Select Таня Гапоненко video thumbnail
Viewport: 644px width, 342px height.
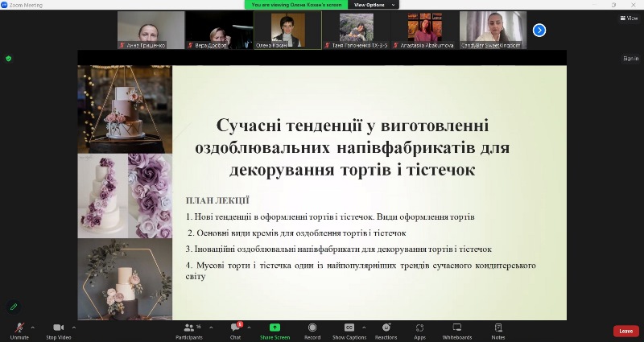pos(356,30)
